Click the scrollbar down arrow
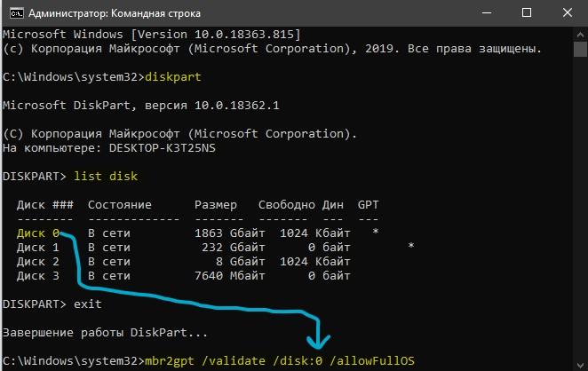 (x=580, y=364)
